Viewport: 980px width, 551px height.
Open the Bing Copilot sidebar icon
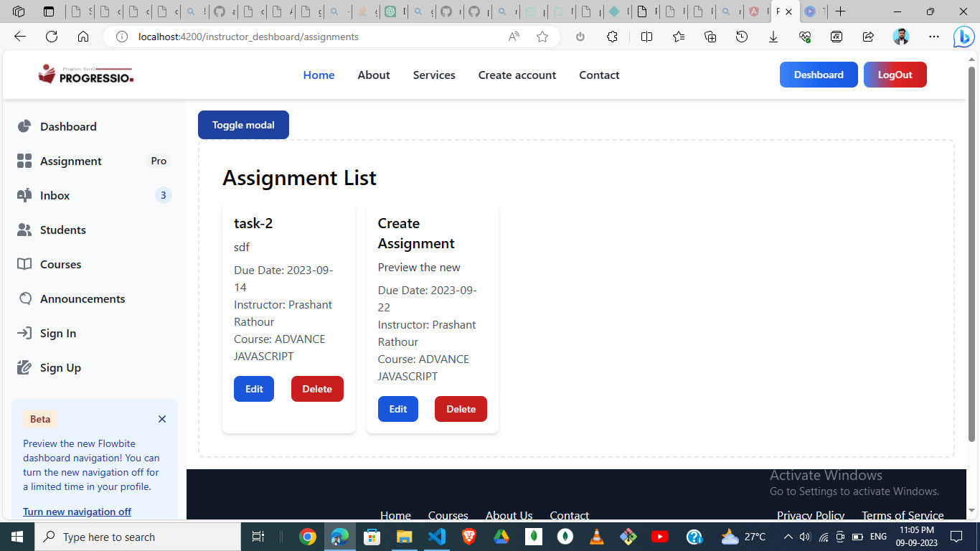pyautogui.click(x=963, y=37)
